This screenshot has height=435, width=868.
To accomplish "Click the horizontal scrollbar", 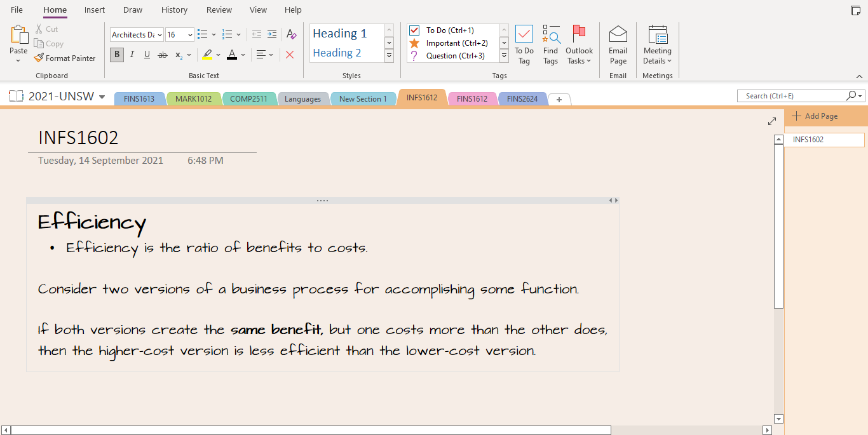I will (311, 430).
